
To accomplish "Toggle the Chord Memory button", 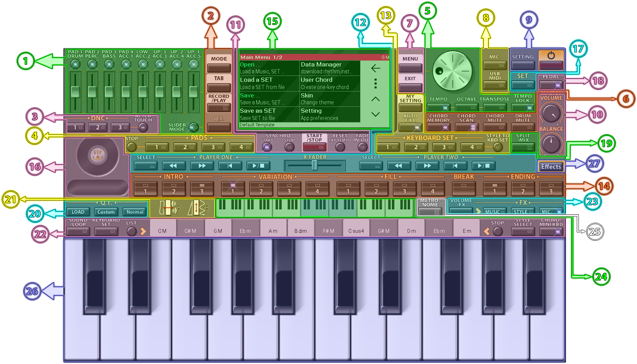I will pyautogui.click(x=438, y=127).
